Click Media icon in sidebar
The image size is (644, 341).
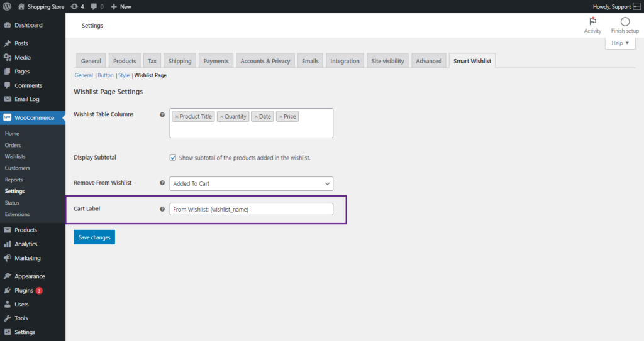pos(8,57)
